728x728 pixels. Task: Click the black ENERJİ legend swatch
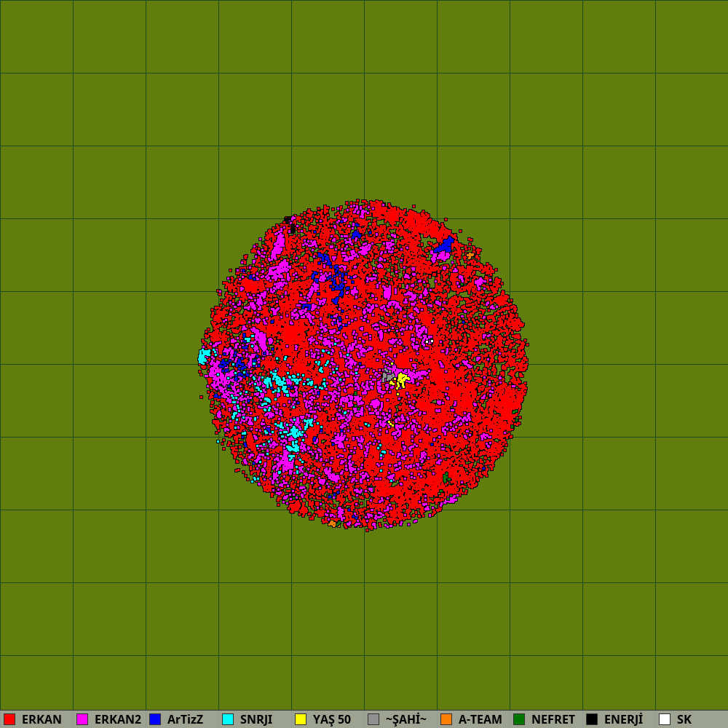592,719
